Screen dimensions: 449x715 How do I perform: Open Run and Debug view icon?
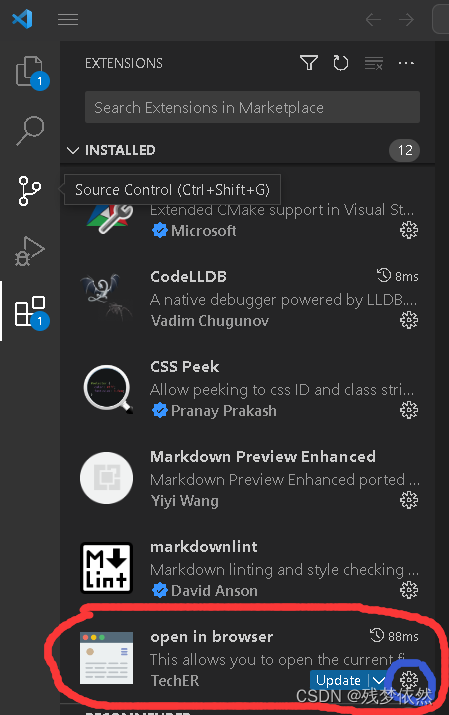(30, 251)
